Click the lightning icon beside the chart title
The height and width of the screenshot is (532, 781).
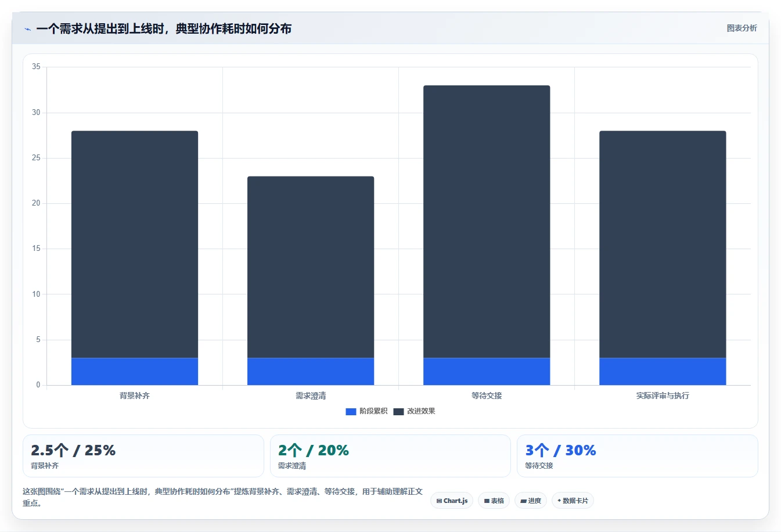click(x=27, y=29)
